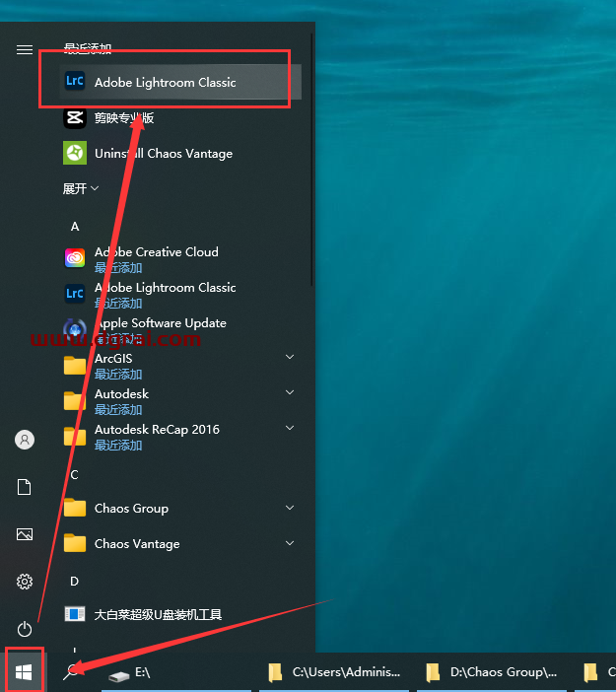Click the letter C section header
616x692 pixels.
pos(75,475)
